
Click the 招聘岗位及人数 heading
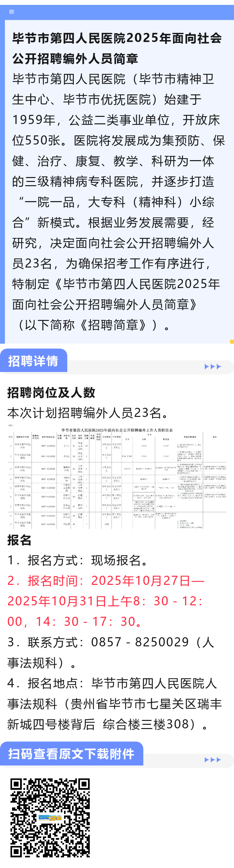tap(51, 393)
